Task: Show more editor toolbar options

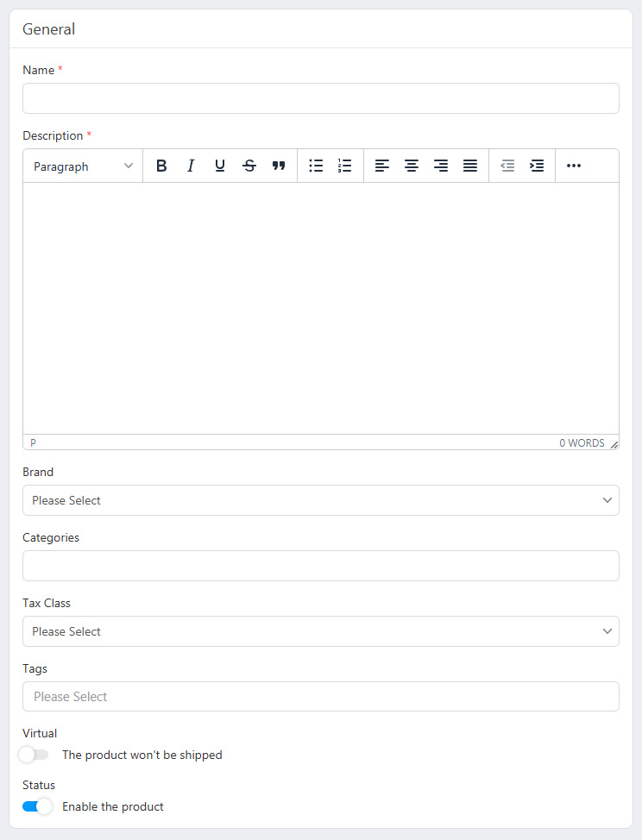Action: pos(574,166)
